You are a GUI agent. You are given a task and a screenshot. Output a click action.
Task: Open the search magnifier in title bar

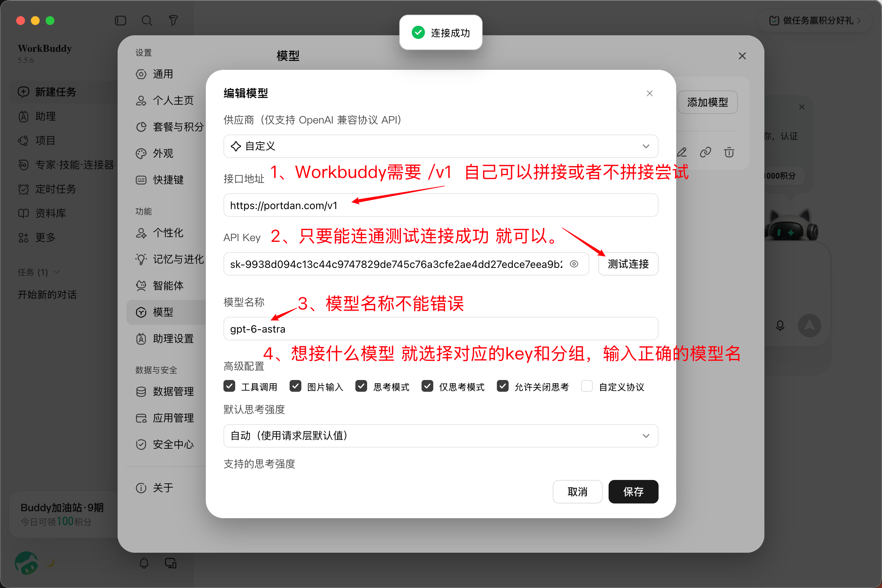[147, 21]
